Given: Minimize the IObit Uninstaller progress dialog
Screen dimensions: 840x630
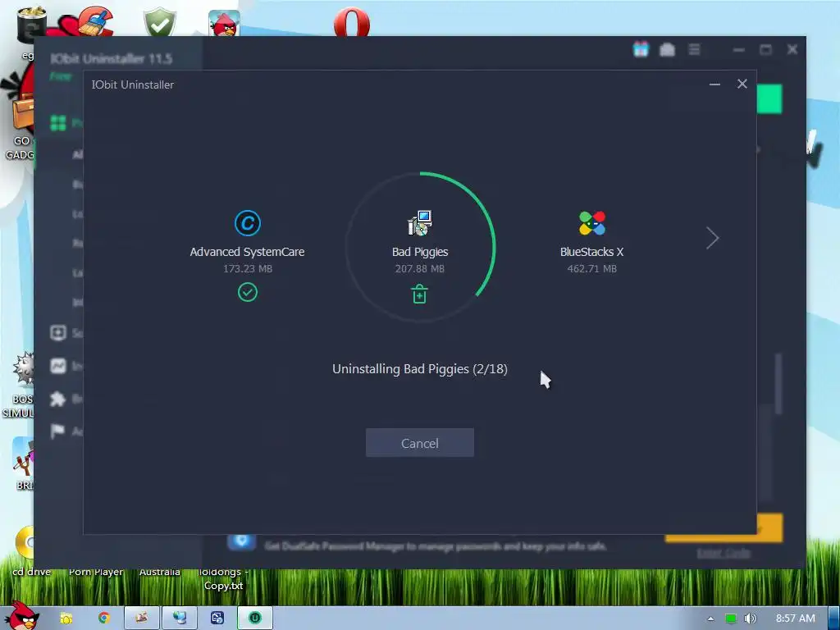Looking at the screenshot, I should pos(714,84).
